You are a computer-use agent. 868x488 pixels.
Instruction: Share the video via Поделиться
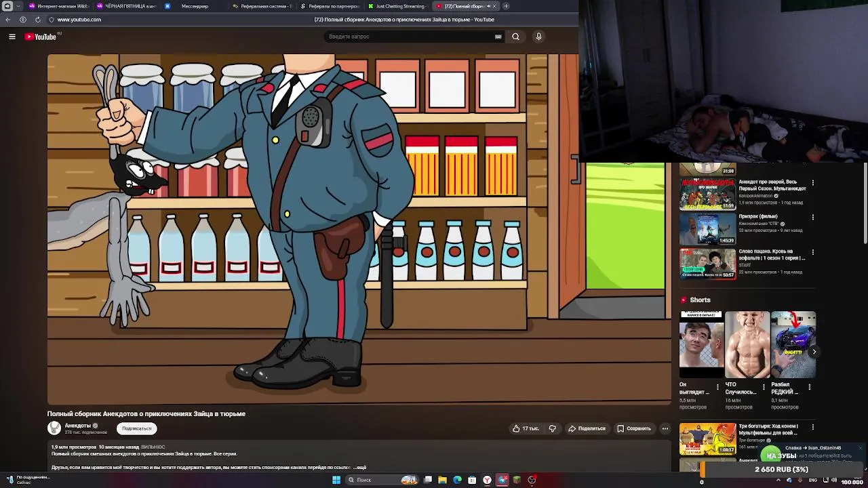tap(587, 428)
